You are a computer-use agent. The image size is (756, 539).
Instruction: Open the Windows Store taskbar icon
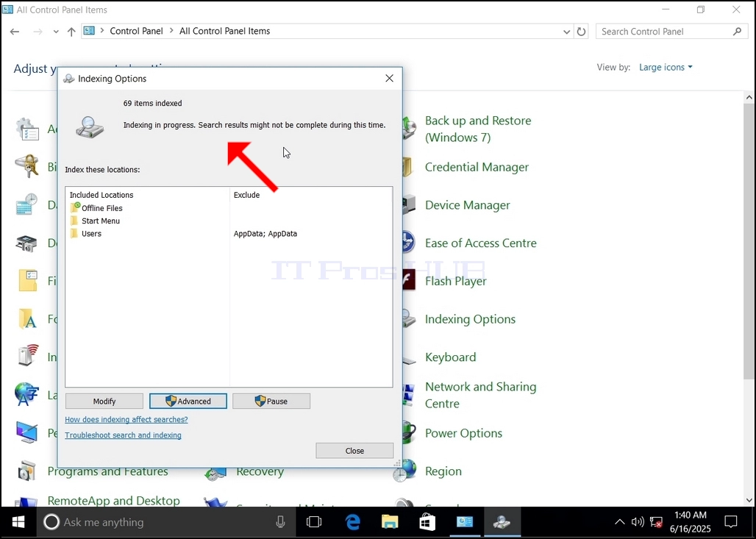point(427,522)
